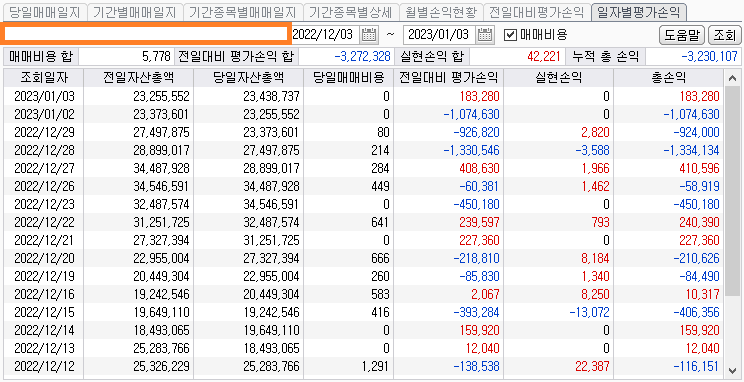Screen dimensions: 744x382
Task: Select the 2022/12/27 date cell
Action: tap(44, 168)
